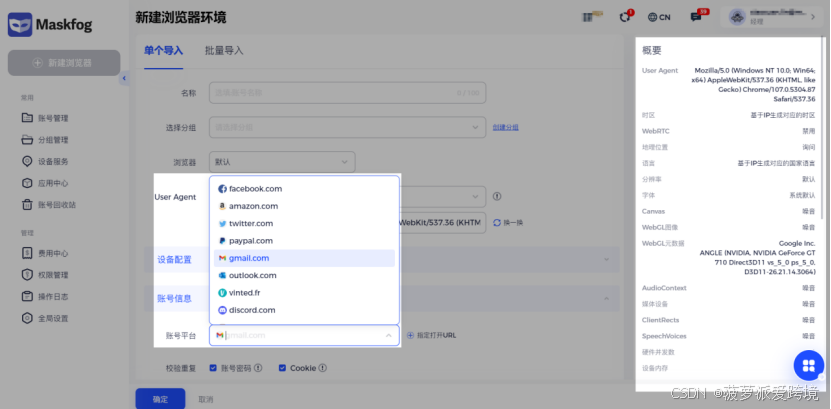Select outlook.com from the platform list
The height and width of the screenshot is (409, 831).
[x=304, y=275]
